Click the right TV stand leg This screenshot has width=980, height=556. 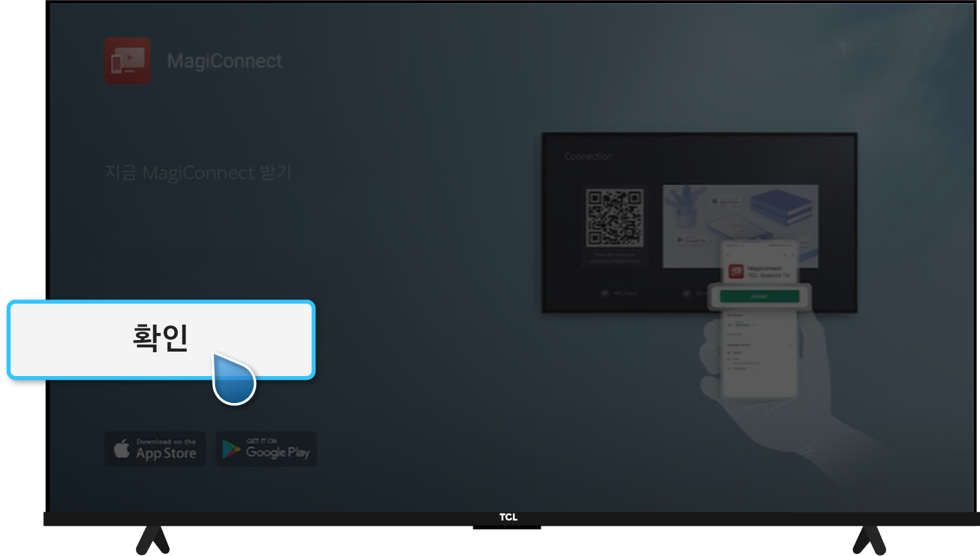click(870, 540)
